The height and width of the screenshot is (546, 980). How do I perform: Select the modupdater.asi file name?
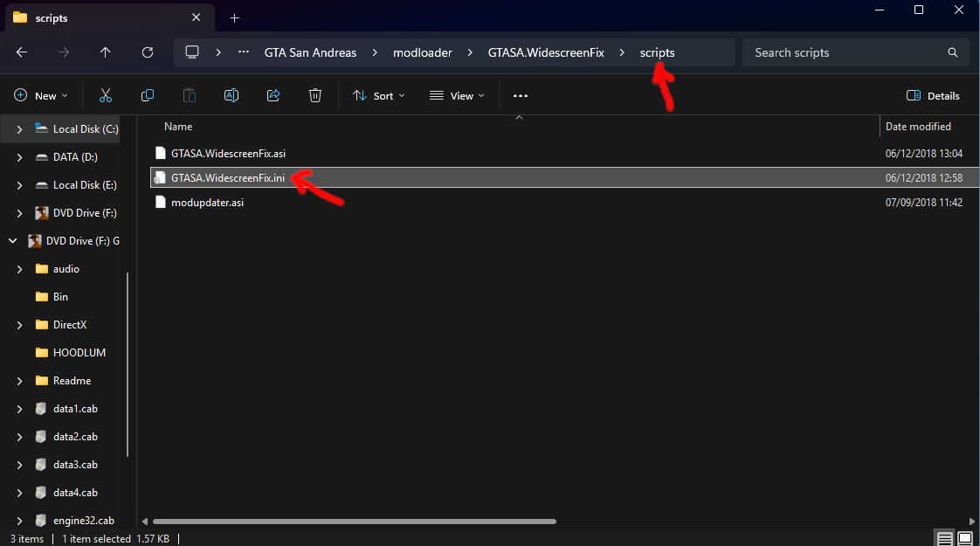pyautogui.click(x=208, y=202)
